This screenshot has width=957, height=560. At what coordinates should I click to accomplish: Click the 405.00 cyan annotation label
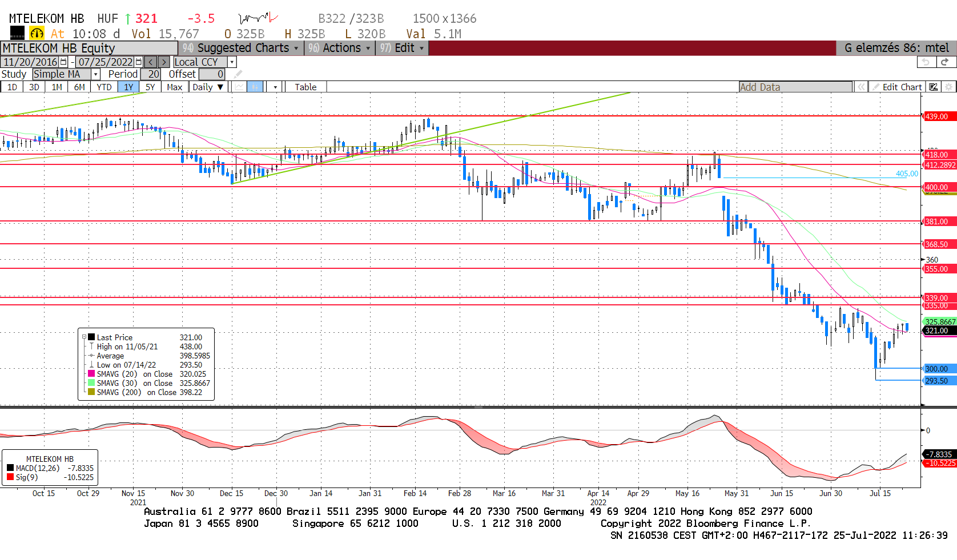point(907,174)
